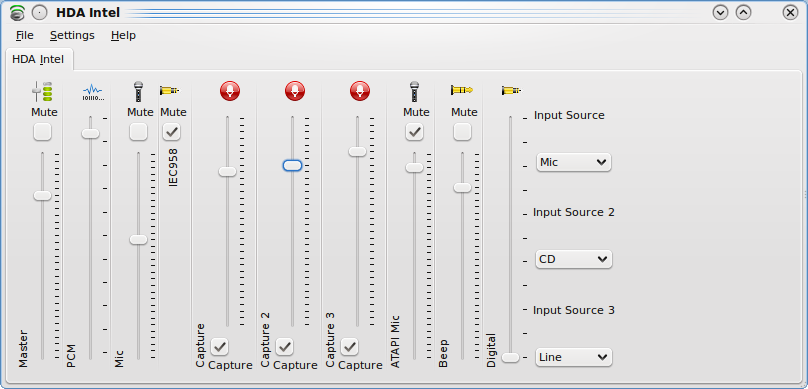
Task: Click the Beep volume slider handle
Action: pyautogui.click(x=462, y=188)
